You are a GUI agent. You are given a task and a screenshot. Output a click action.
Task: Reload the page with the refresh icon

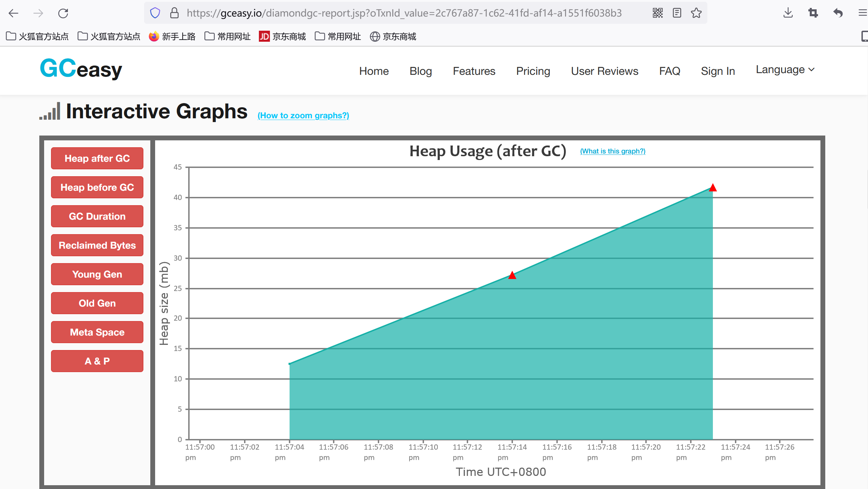[63, 13]
